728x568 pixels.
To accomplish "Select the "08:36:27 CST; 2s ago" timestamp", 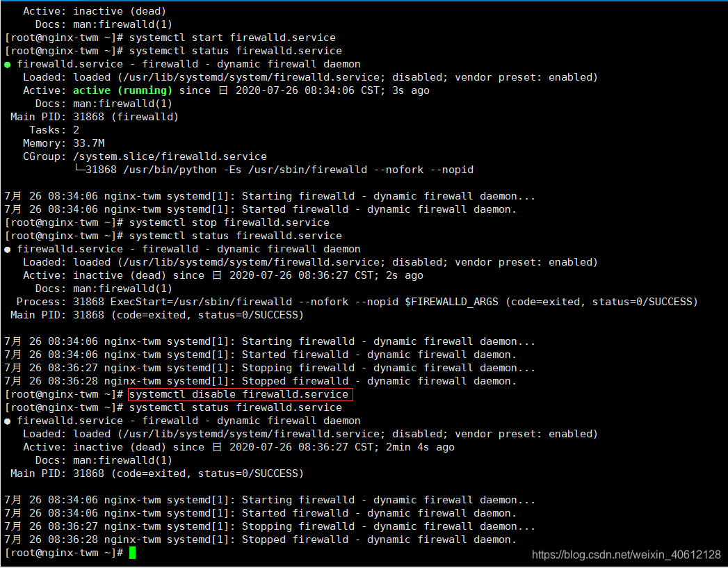I will [361, 275].
